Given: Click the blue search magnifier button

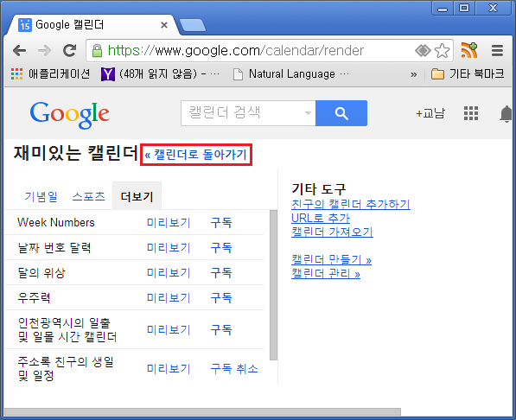Looking at the screenshot, I should pos(341,113).
